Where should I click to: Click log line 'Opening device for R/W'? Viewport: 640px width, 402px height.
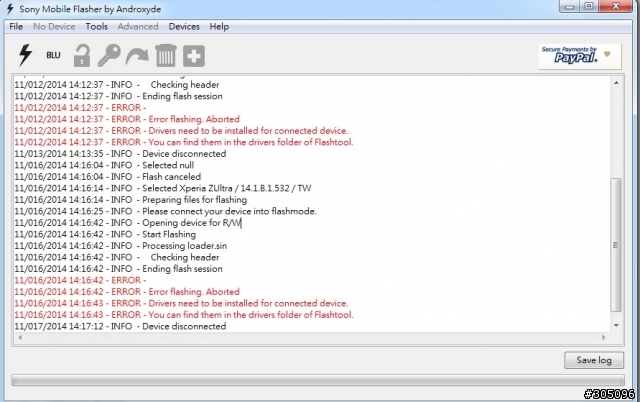coord(128,223)
